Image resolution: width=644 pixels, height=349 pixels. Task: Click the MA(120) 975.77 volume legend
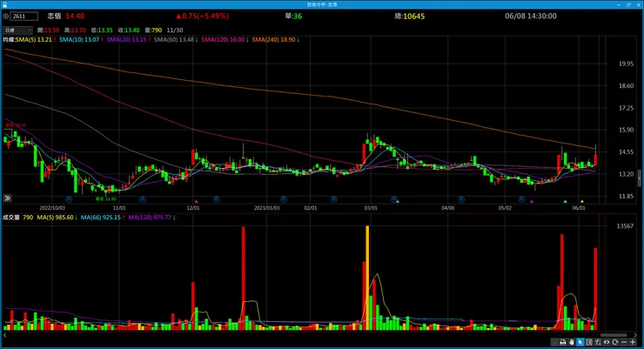click(x=150, y=218)
